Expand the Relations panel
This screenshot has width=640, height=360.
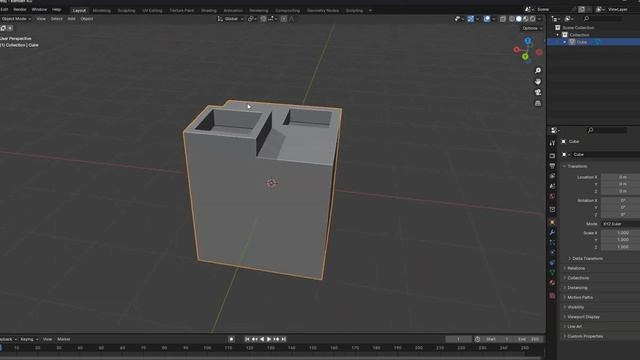(575, 268)
